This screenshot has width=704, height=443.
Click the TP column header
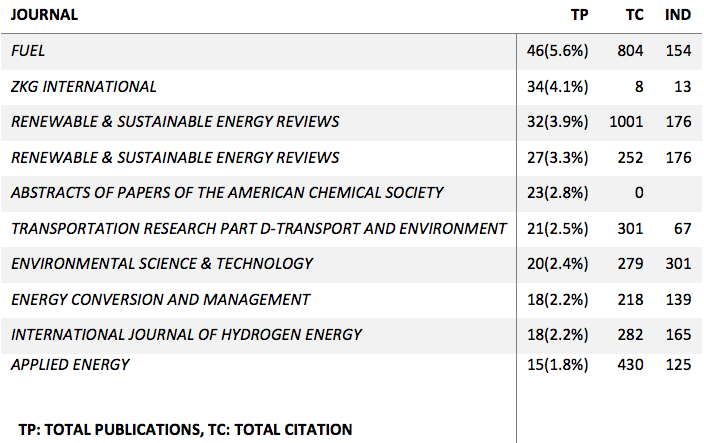coord(579,15)
